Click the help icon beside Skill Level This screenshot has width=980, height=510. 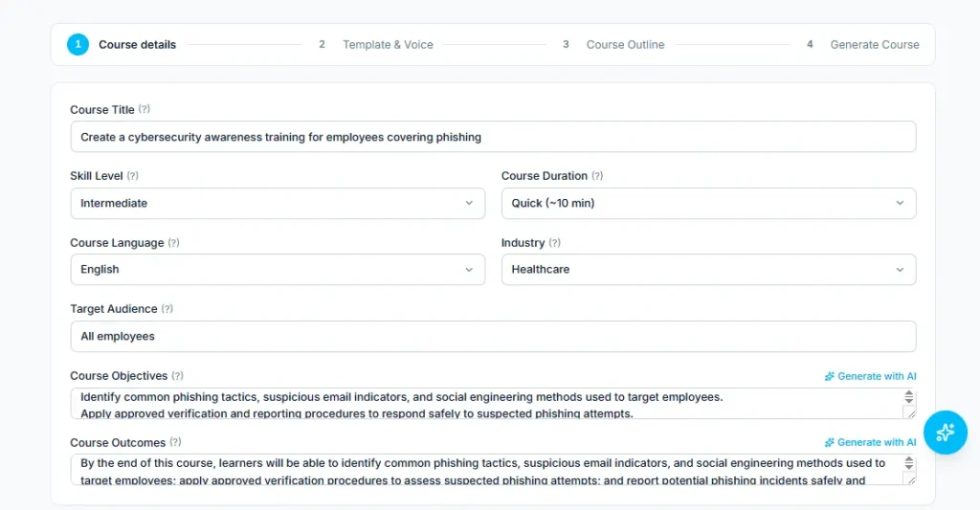[x=132, y=176]
